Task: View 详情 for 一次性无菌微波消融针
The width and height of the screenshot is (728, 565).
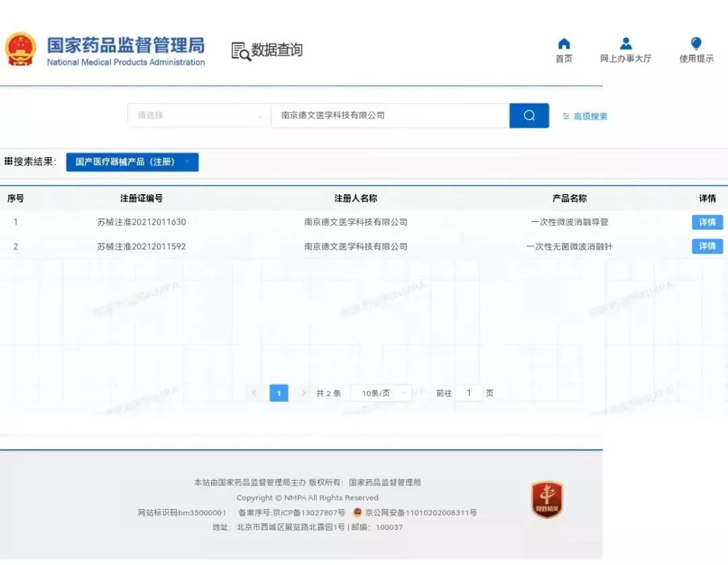Action: pyautogui.click(x=706, y=246)
